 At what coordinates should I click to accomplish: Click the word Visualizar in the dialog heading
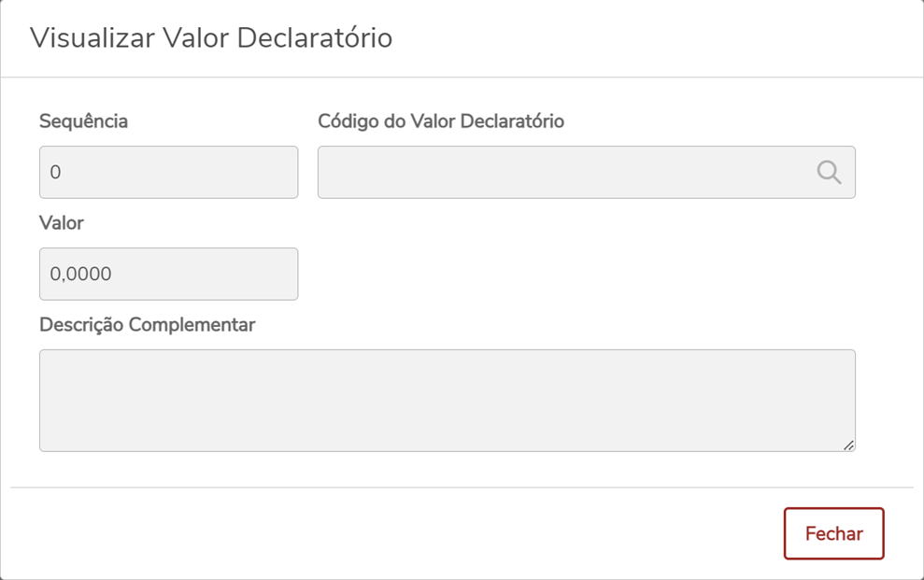tap(92, 38)
